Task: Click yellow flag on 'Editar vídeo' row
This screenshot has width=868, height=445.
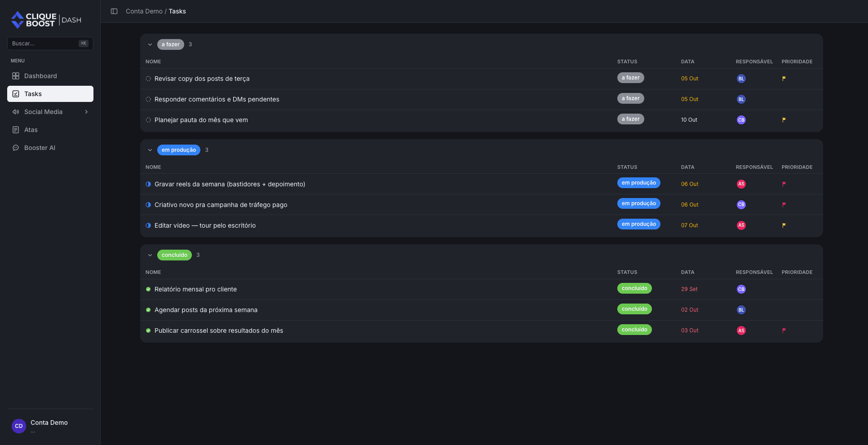Action: pos(784,225)
